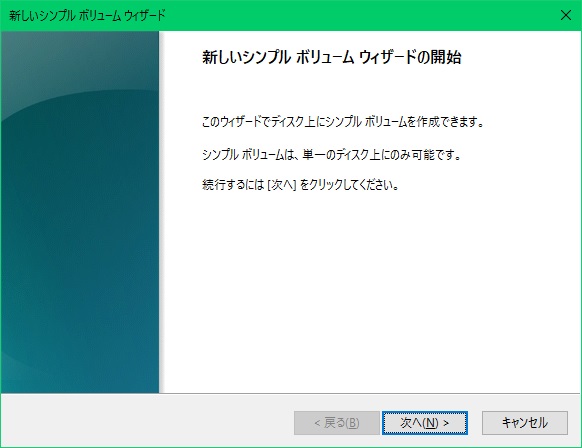Click the text 続行するには [次へ] をクリックしてください。
Image resolution: width=582 pixels, height=448 pixels.
pos(300,184)
